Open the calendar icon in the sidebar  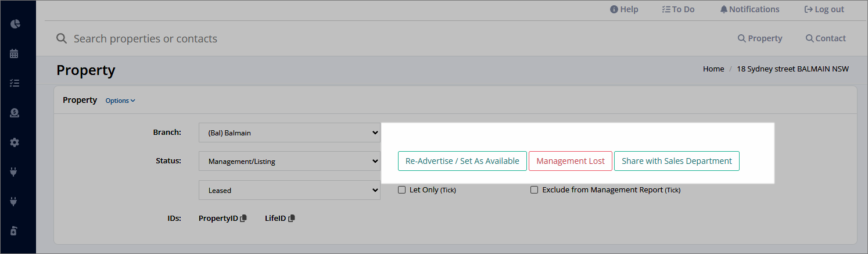15,53
